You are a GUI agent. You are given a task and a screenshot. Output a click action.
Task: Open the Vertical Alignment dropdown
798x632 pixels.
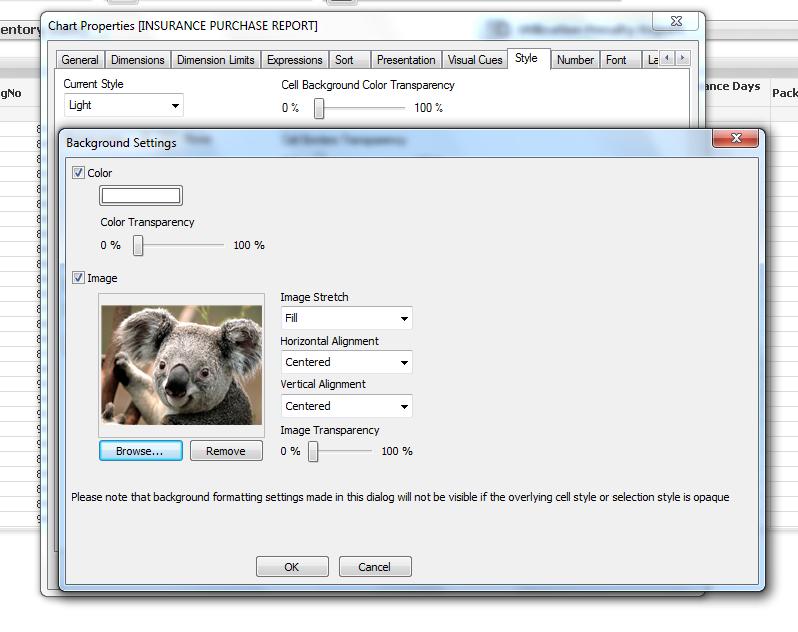tap(347, 406)
